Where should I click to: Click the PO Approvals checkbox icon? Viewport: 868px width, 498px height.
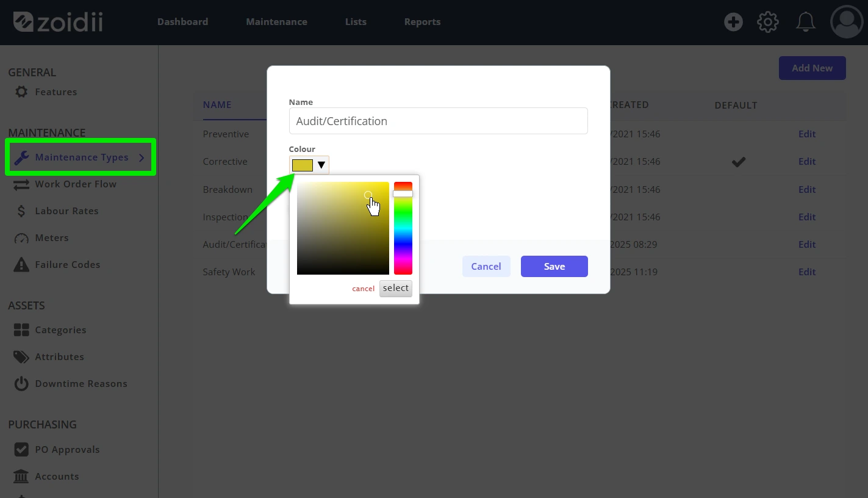click(x=21, y=450)
